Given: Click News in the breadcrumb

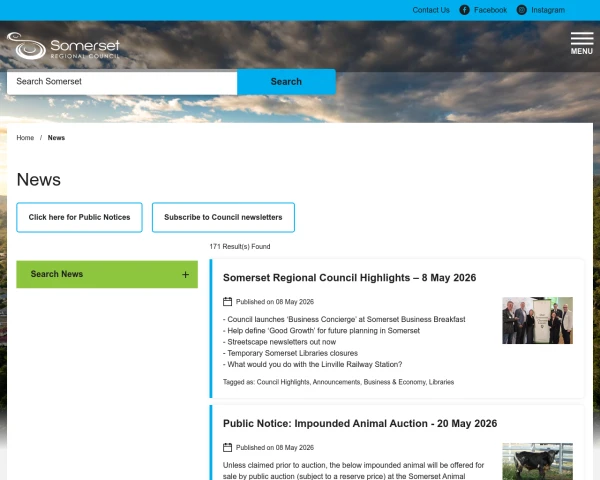Looking at the screenshot, I should click(x=56, y=138).
